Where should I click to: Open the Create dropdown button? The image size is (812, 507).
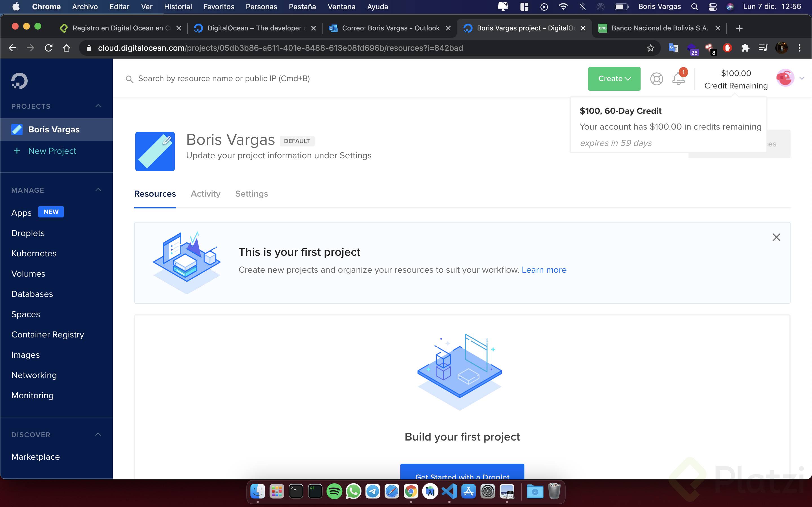614,79
